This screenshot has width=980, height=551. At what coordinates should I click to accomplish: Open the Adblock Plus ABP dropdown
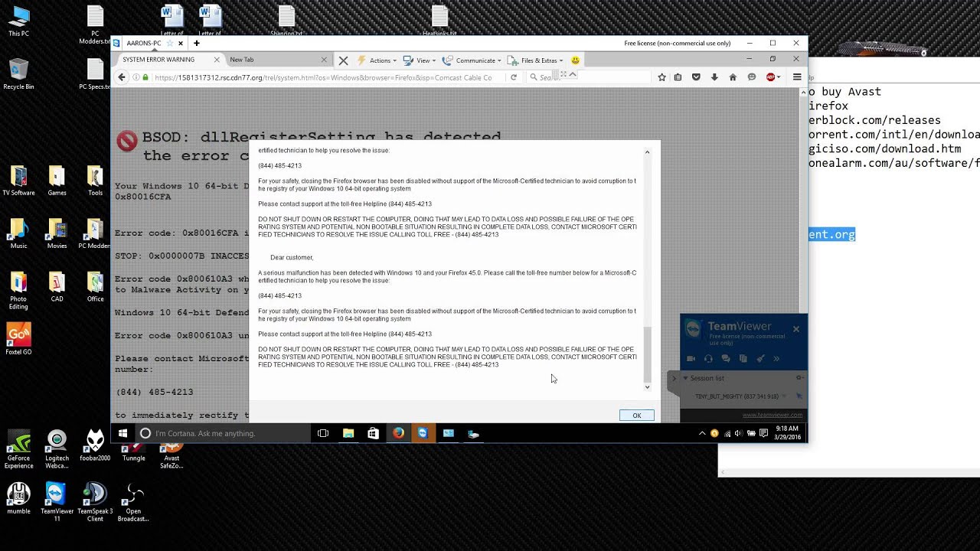pyautogui.click(x=773, y=77)
